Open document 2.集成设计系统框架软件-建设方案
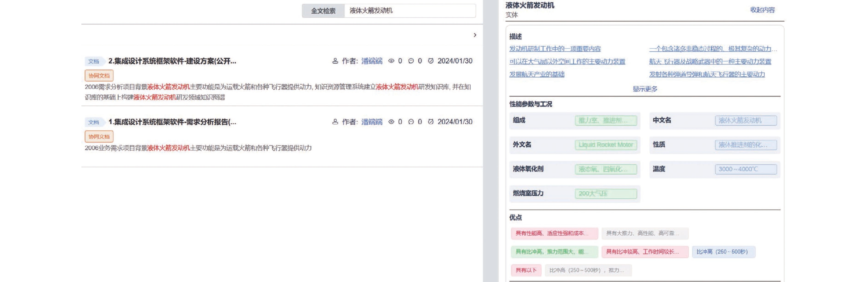The image size is (868, 282). coord(172,61)
